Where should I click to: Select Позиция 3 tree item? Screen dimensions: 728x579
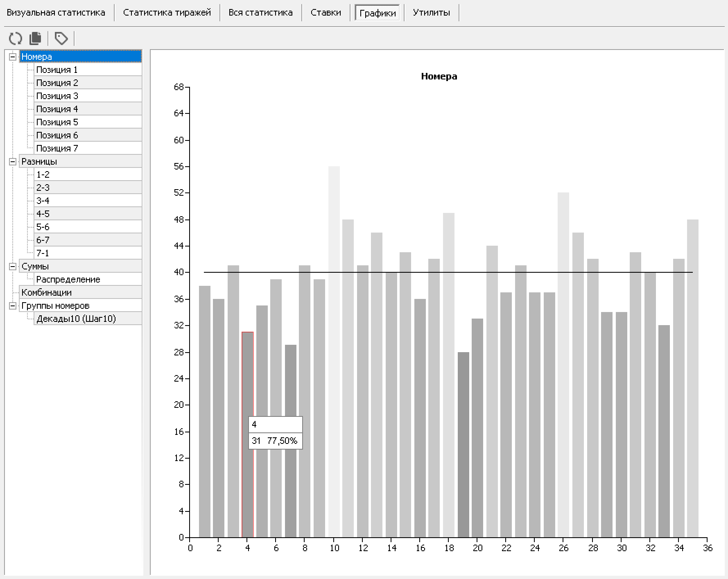point(88,96)
